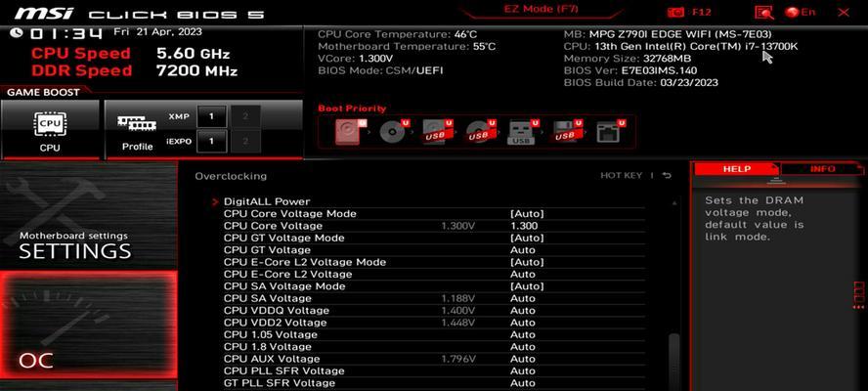Edit the CPU Core Voltage 1.300 field
This screenshot has height=391, width=868.
coord(524,226)
